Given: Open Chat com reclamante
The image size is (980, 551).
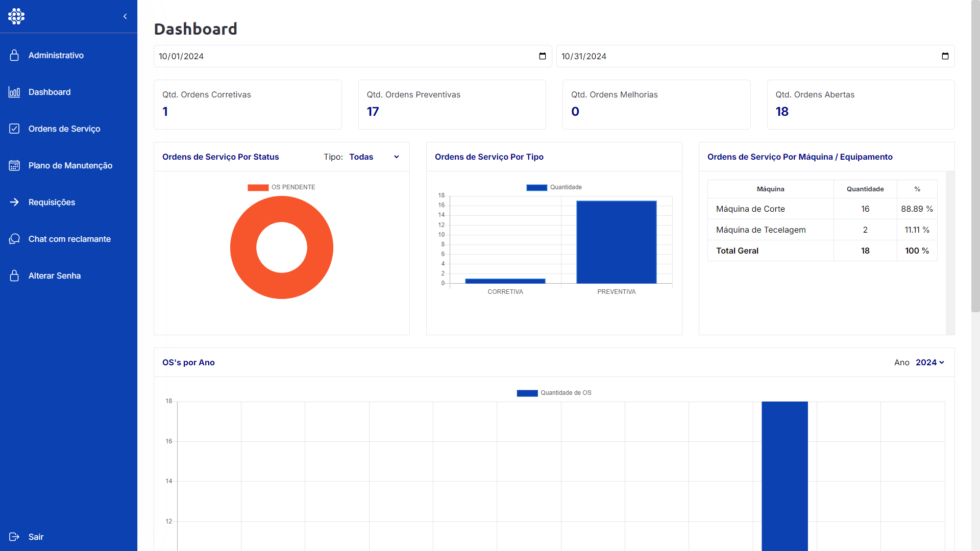Looking at the screenshot, I should pos(68,239).
